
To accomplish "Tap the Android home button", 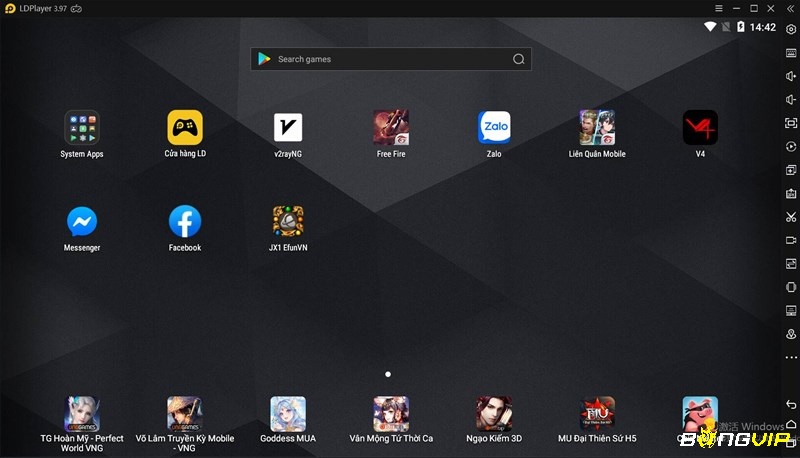I will pyautogui.click(x=791, y=424).
